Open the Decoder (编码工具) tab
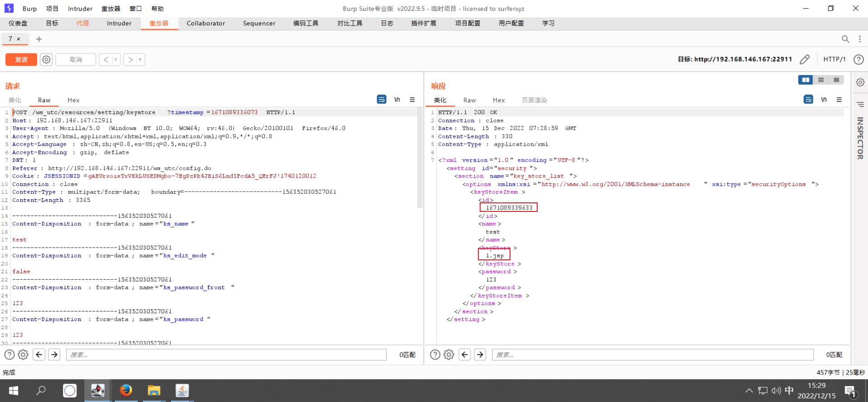Screen dimensions: 868x402 click(x=306, y=23)
